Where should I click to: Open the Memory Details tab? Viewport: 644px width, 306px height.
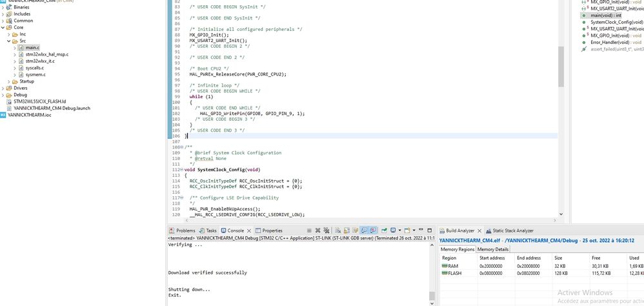click(493, 249)
